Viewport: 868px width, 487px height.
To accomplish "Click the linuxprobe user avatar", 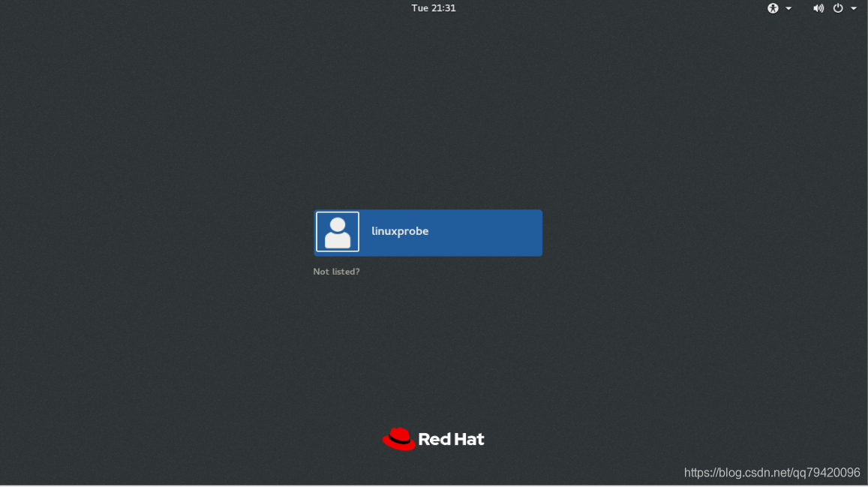I will pos(338,232).
